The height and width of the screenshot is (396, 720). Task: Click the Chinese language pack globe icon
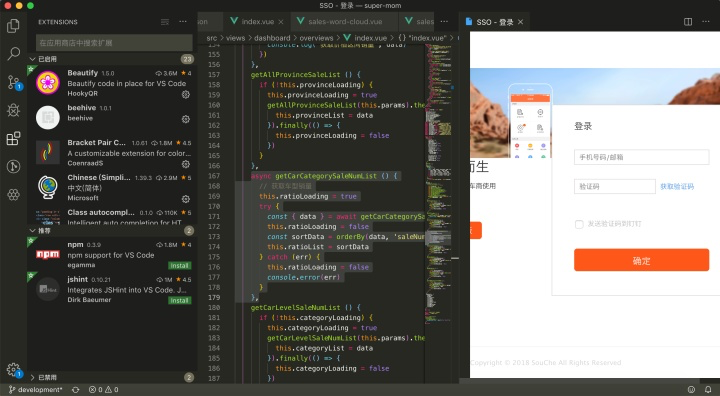[x=48, y=187]
